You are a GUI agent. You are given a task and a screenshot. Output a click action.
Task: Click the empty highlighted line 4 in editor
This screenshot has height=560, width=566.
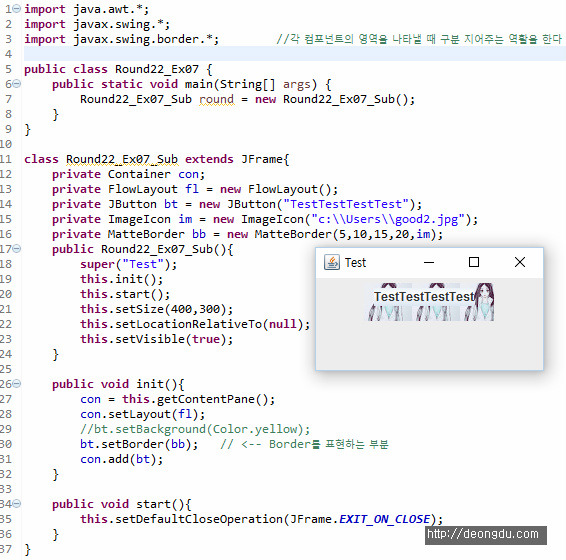click(295, 54)
